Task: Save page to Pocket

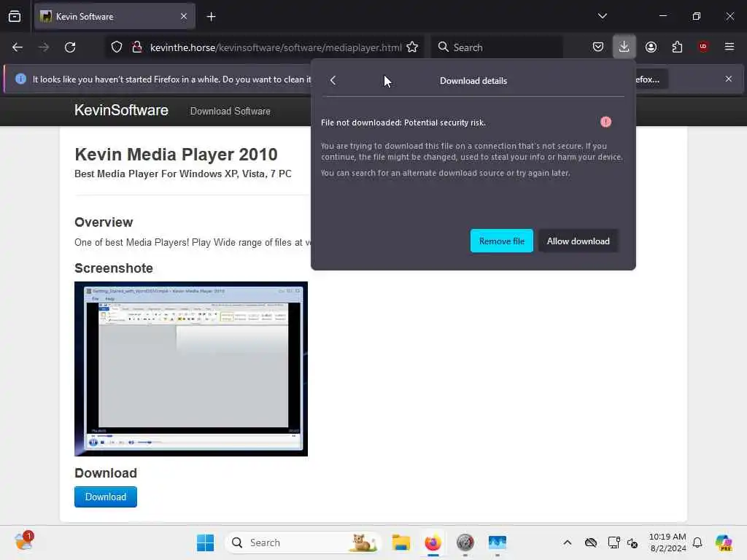Action: pos(598,47)
